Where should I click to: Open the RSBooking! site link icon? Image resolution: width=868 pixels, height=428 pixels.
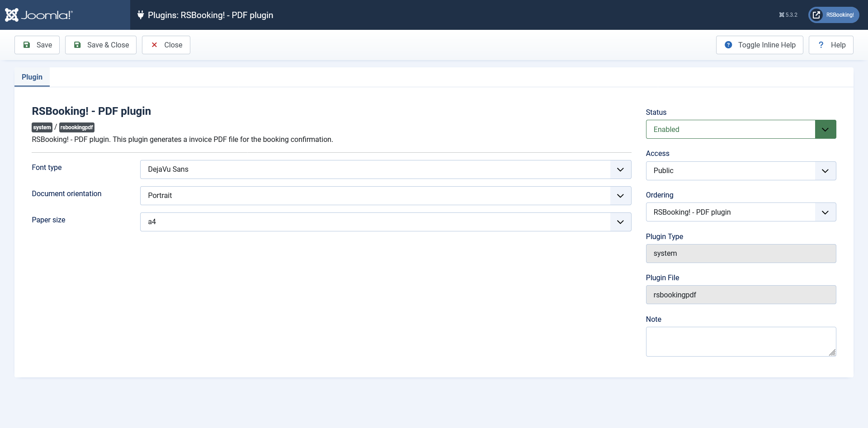click(x=816, y=15)
